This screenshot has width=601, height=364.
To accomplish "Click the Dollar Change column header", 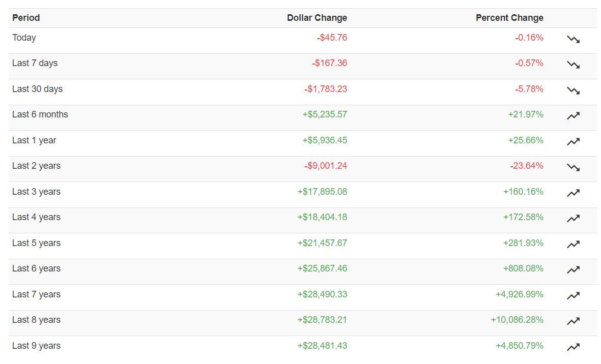I will [x=317, y=18].
